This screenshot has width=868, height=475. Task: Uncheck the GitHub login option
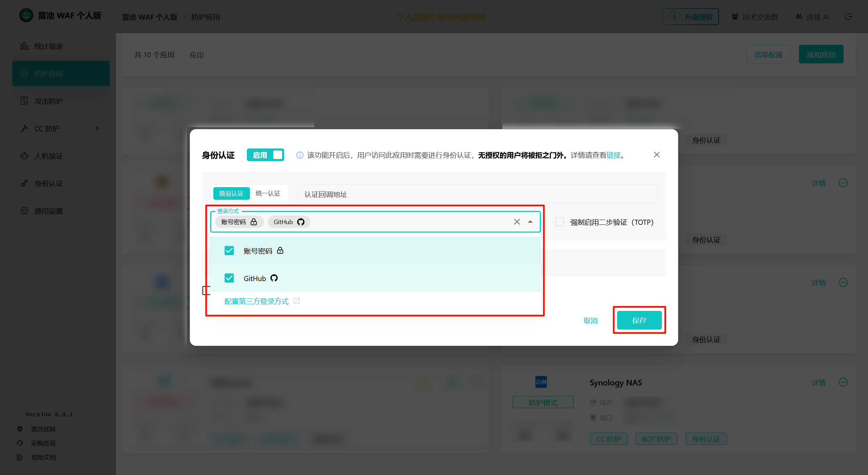tap(229, 278)
